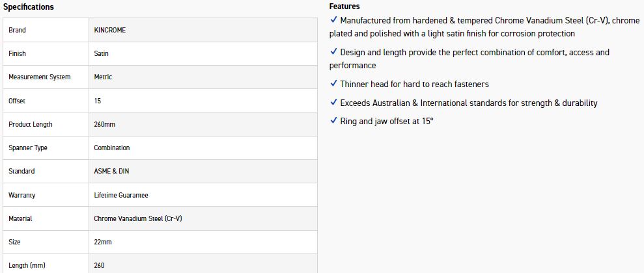
Task: Click the Offset row label
Action: click(17, 101)
